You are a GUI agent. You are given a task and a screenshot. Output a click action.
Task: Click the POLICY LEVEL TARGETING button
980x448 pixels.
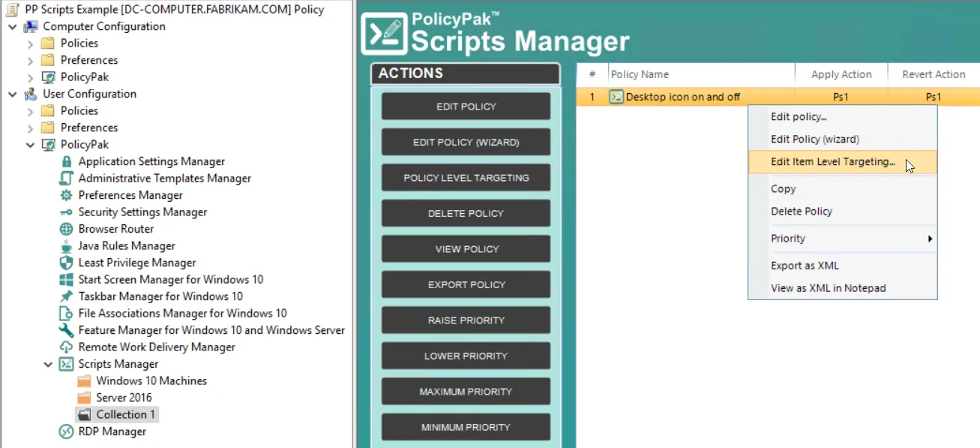(466, 178)
